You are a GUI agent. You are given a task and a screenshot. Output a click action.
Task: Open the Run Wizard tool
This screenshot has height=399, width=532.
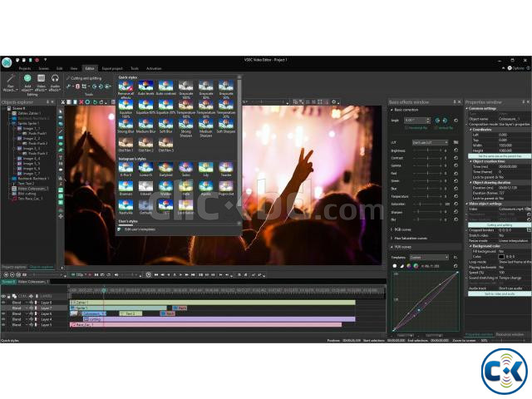click(10, 82)
